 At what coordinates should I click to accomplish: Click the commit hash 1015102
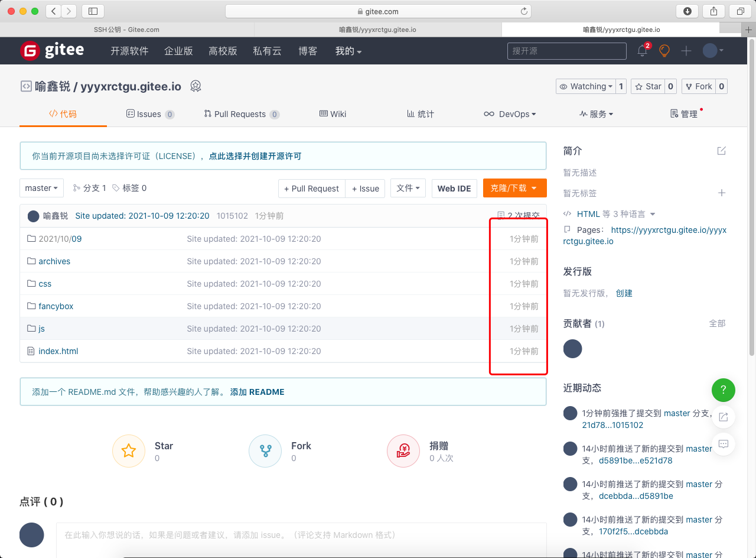pos(232,216)
